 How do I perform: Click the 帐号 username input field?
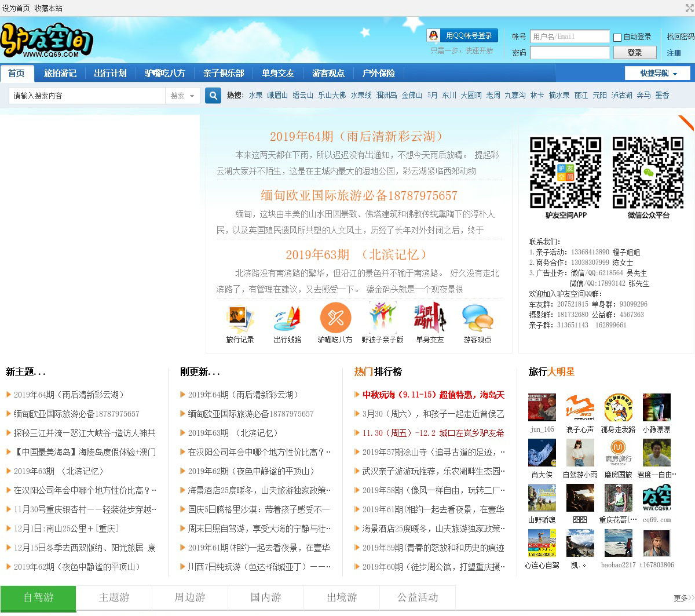click(x=569, y=37)
